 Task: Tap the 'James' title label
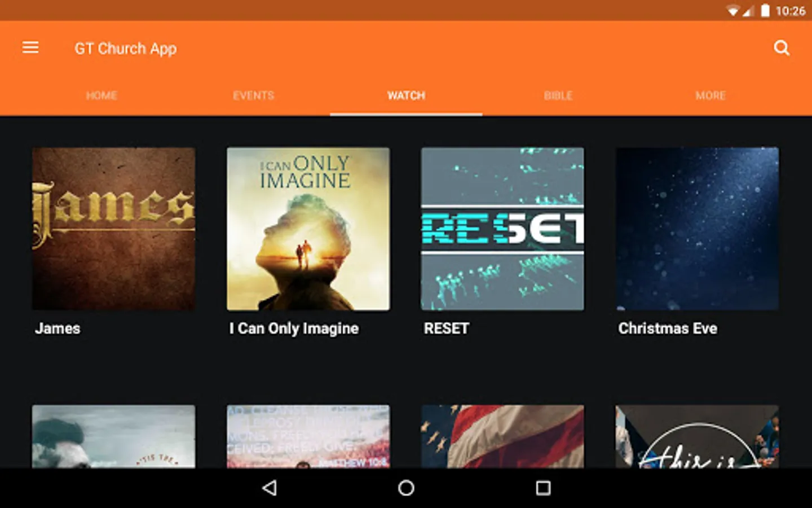tap(58, 328)
